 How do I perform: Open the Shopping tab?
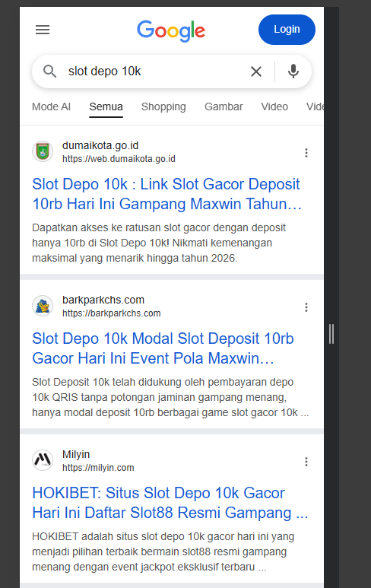pyautogui.click(x=163, y=107)
